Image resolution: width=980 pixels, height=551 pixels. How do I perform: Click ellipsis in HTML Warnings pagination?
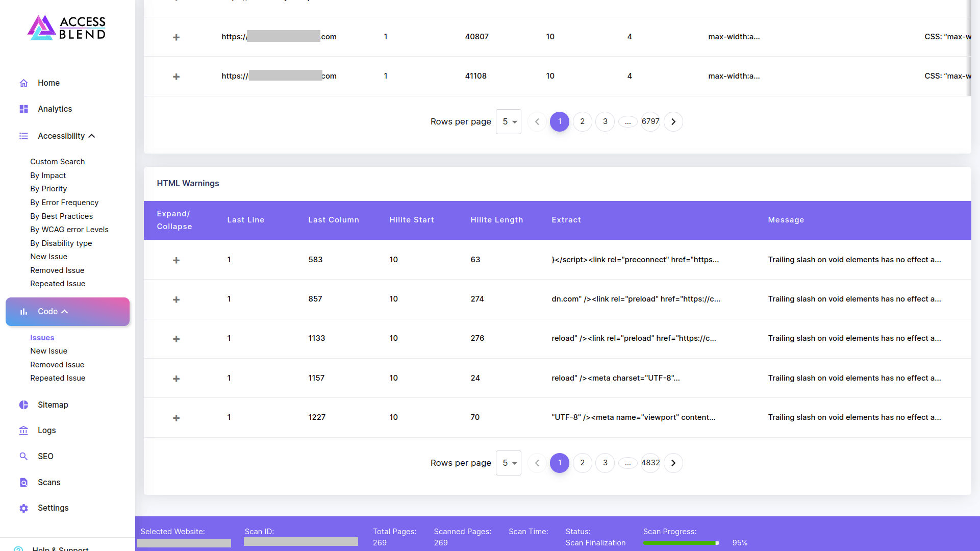pos(628,463)
